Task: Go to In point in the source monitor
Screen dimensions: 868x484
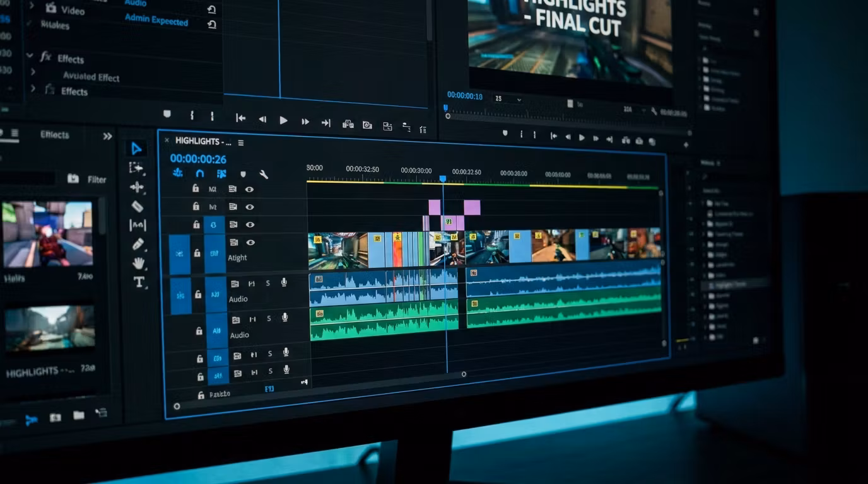Action: point(240,117)
